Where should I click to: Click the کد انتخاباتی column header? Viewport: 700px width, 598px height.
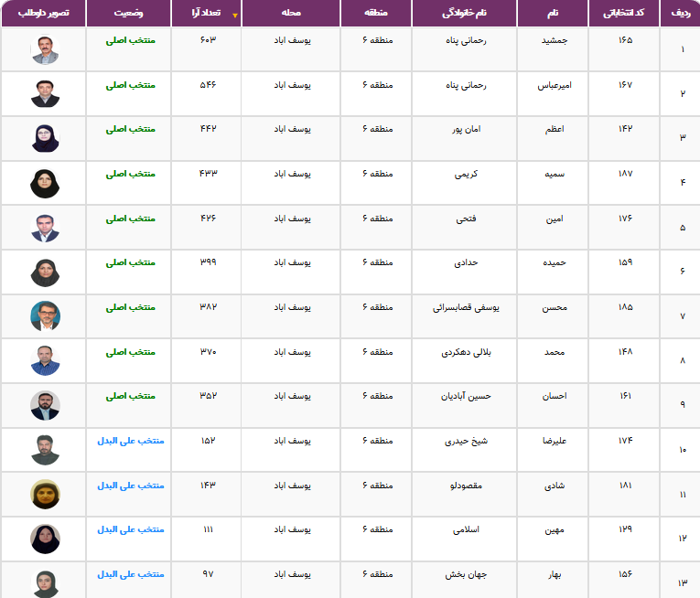click(x=624, y=13)
